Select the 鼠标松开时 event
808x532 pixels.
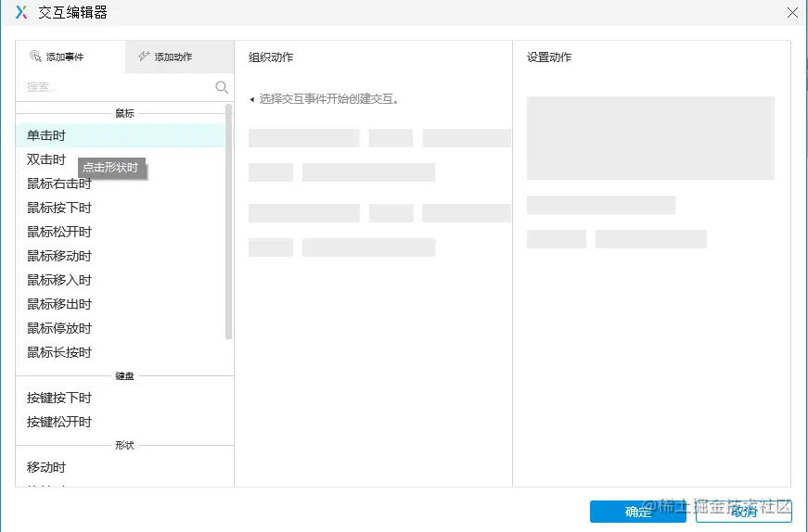pos(120,232)
